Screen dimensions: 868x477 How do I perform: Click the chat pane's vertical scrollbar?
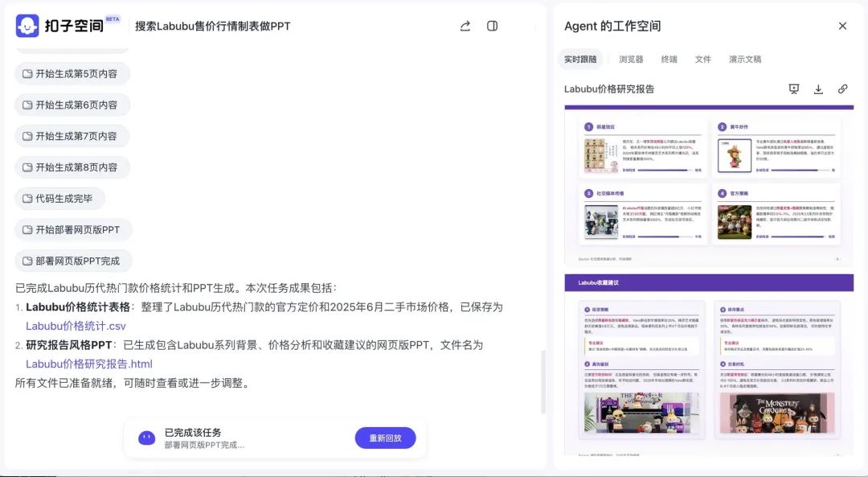click(x=543, y=382)
